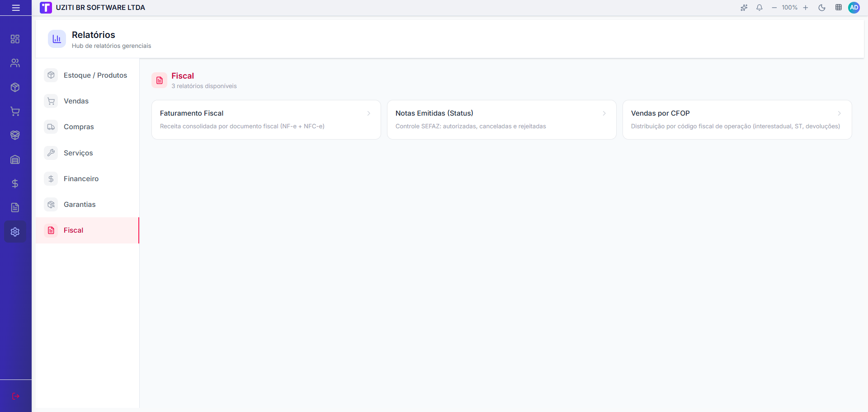Select Financeiro report category

[x=87, y=179]
